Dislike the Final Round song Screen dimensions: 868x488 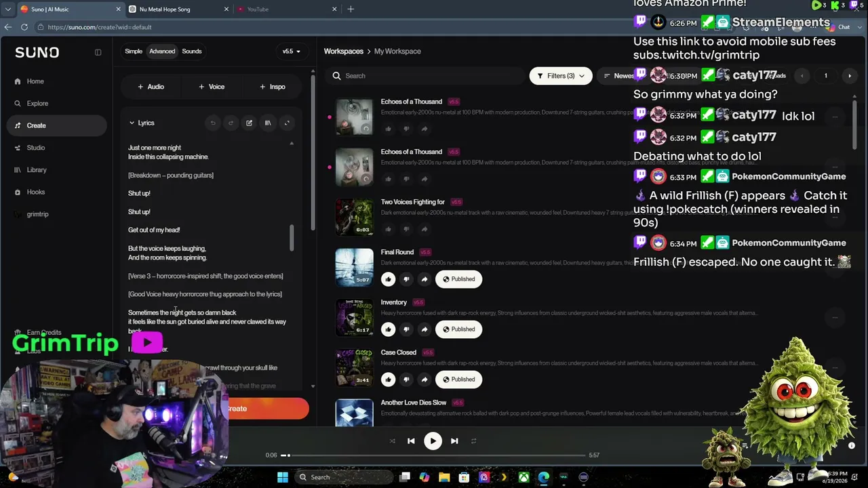pos(406,279)
